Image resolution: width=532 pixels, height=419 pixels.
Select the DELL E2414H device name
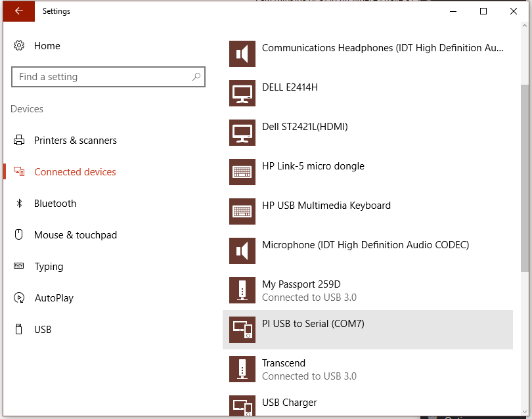point(290,87)
